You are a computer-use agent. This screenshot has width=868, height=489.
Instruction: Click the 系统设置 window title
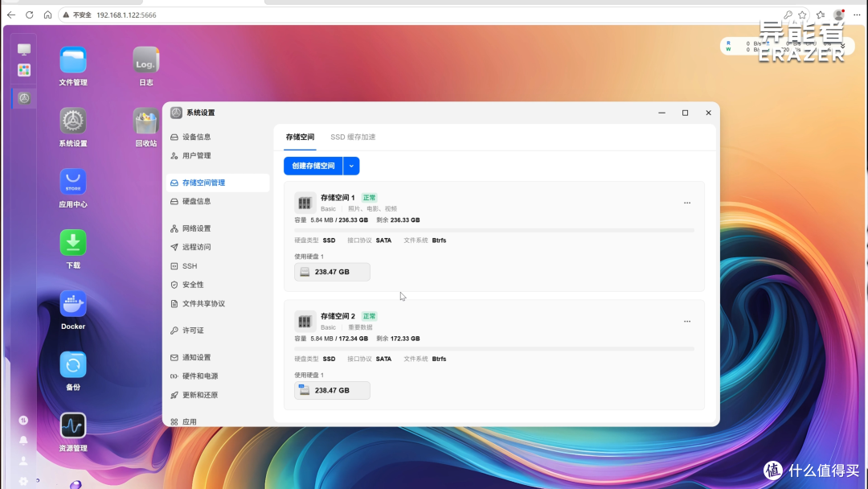tap(200, 113)
